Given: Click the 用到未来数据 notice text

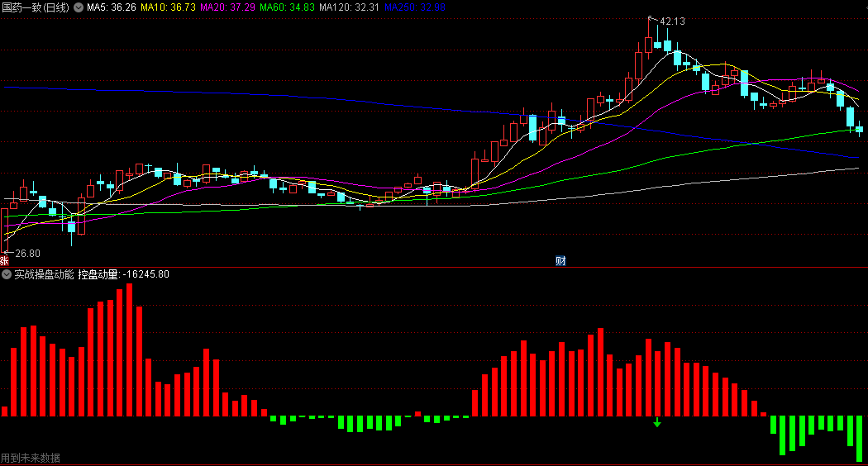Looking at the screenshot, I should pyautogui.click(x=31, y=459).
